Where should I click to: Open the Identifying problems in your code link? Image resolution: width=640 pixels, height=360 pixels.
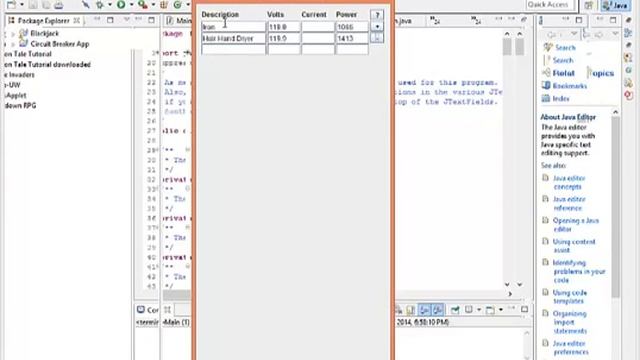click(x=579, y=271)
